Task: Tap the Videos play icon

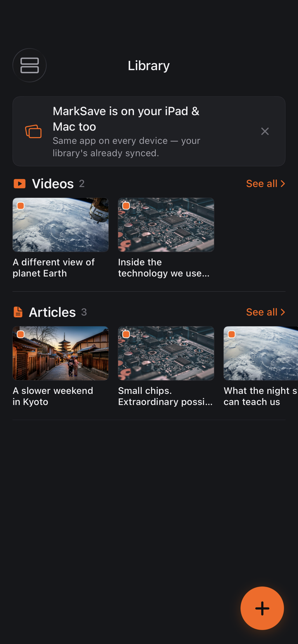Action: point(19,184)
